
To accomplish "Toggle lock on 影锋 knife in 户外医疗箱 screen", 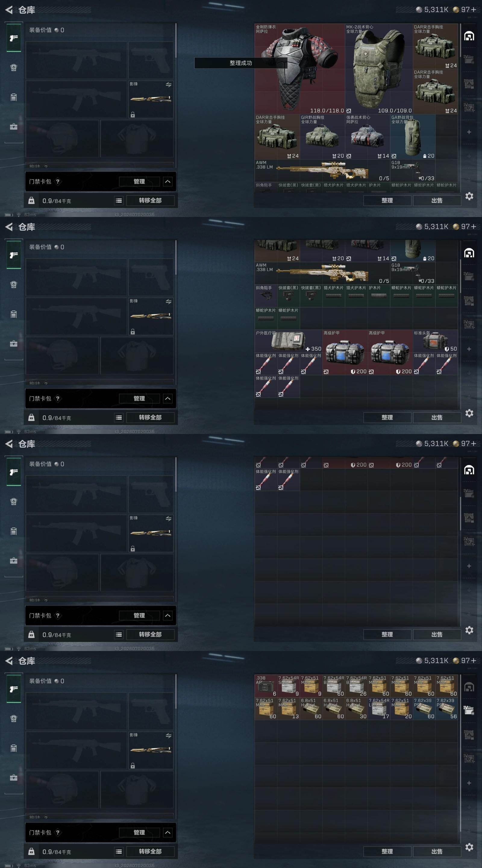I will [x=133, y=332].
